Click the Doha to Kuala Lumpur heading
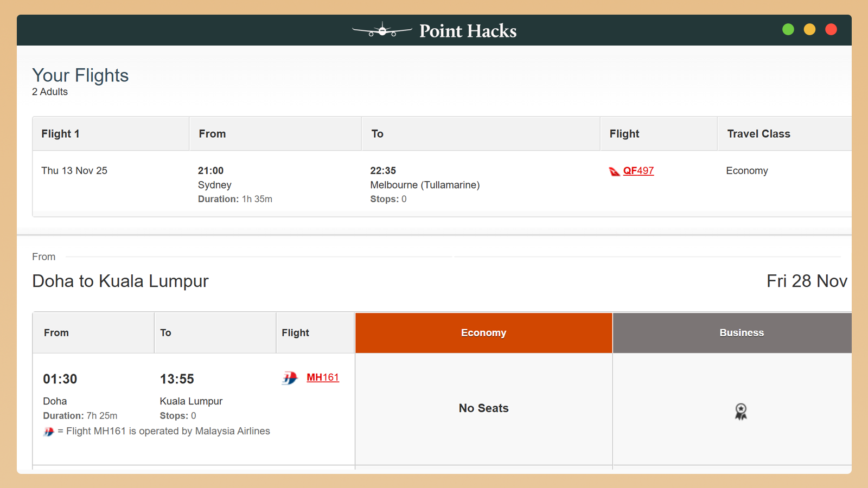Image resolution: width=868 pixels, height=488 pixels. click(x=120, y=281)
